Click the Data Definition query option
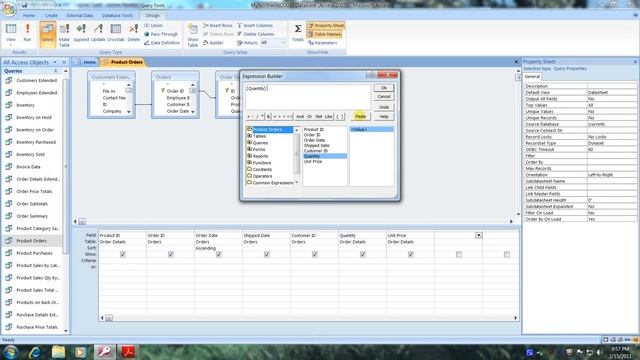This screenshot has width=640, height=360. (162, 42)
